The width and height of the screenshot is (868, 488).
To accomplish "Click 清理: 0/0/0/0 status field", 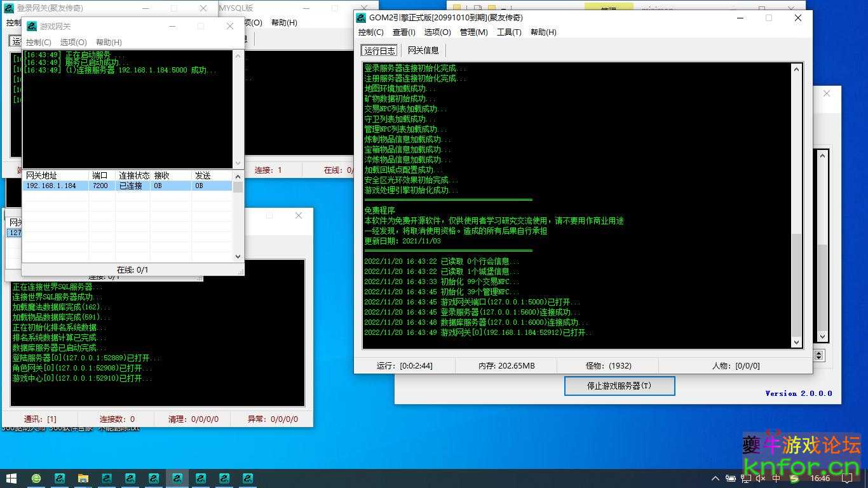I will (193, 419).
